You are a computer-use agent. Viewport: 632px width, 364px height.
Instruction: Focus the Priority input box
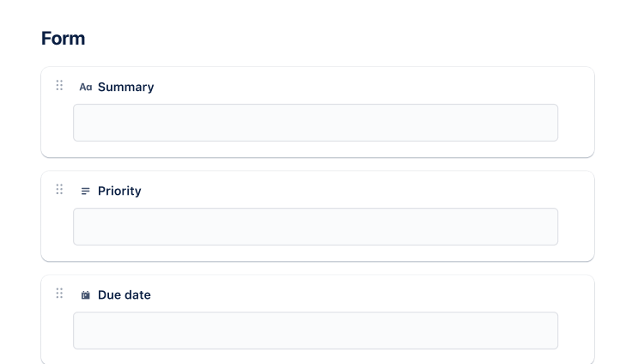[x=315, y=227]
